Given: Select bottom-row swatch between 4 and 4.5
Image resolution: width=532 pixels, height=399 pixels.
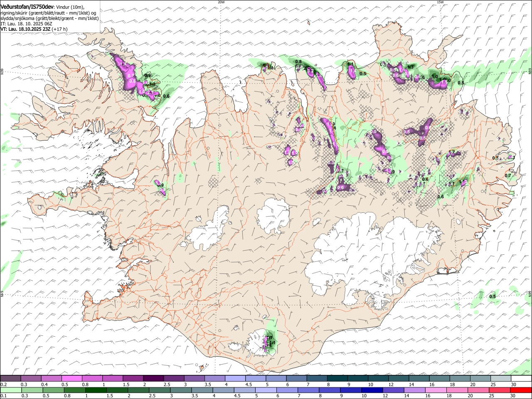Looking at the screenshot, I should pyautogui.click(x=223, y=390).
